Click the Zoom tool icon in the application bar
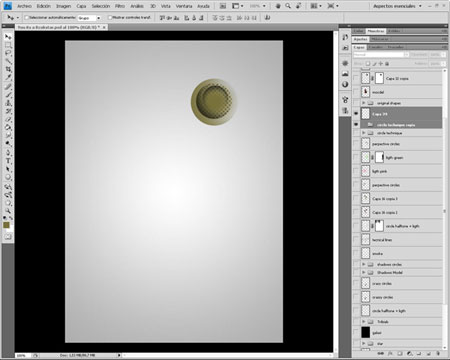Screen dimensions: 450x360 click(x=288, y=6)
